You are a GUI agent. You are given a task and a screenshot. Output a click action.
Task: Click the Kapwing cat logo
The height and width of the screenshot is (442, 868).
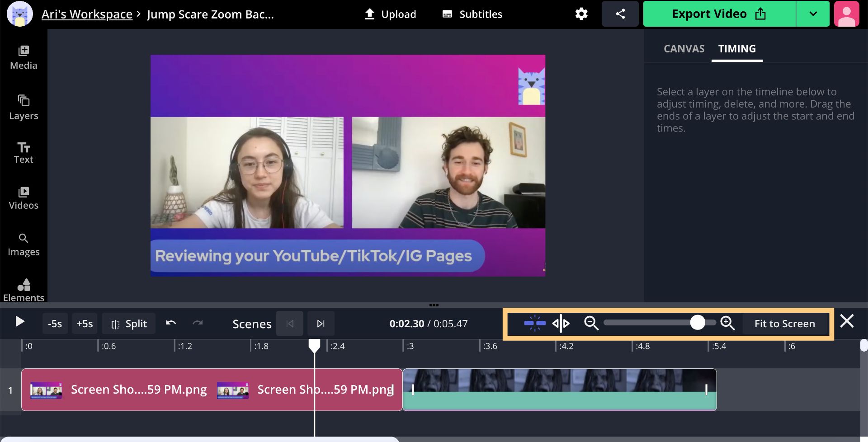[20, 14]
